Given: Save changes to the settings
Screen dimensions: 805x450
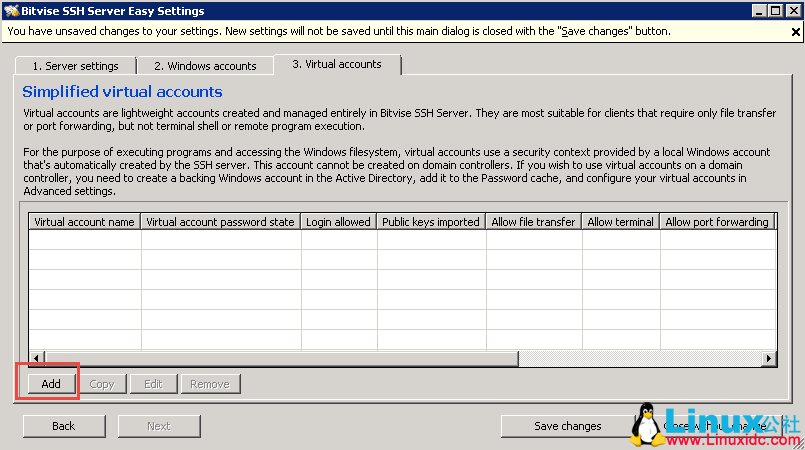Looking at the screenshot, I should [x=567, y=426].
